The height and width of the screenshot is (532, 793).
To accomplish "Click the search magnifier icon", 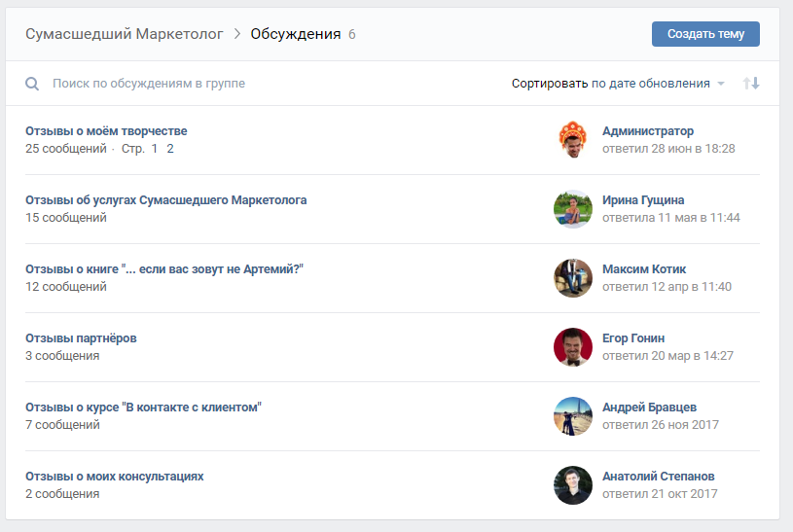I will pos(32,84).
